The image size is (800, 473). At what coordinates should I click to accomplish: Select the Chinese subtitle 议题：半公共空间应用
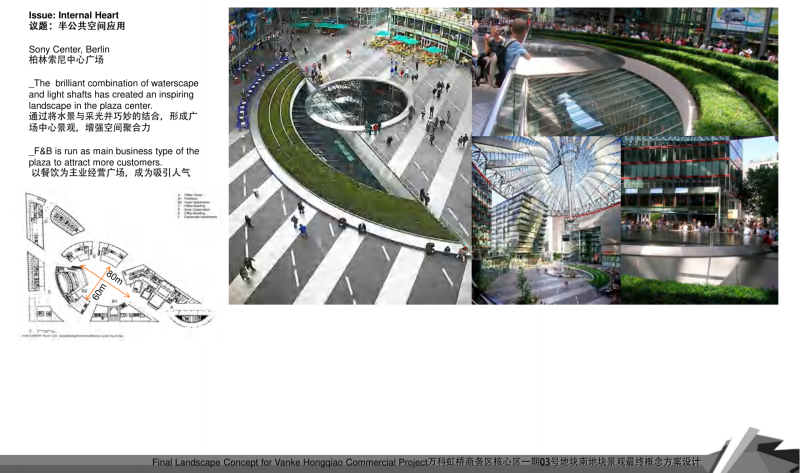coord(77,26)
